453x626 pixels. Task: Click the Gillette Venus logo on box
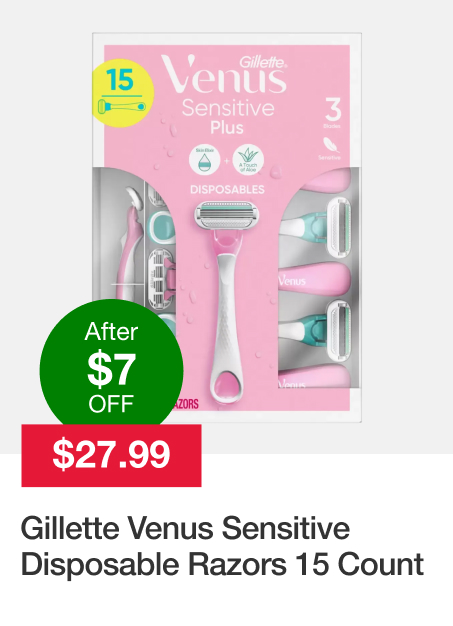(x=224, y=74)
